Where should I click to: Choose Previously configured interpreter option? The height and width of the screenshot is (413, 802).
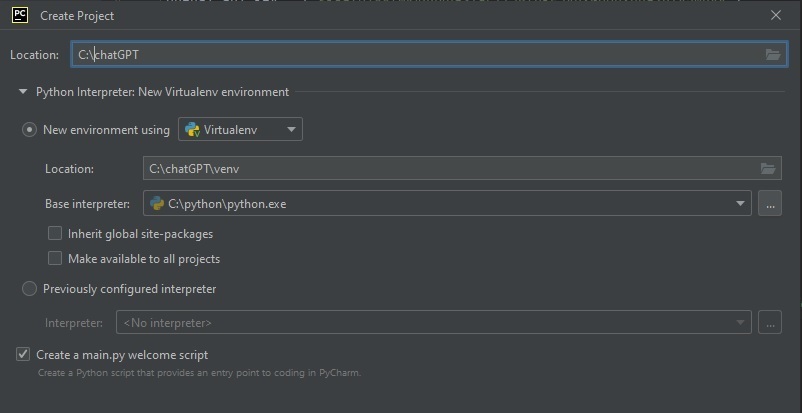click(x=30, y=289)
